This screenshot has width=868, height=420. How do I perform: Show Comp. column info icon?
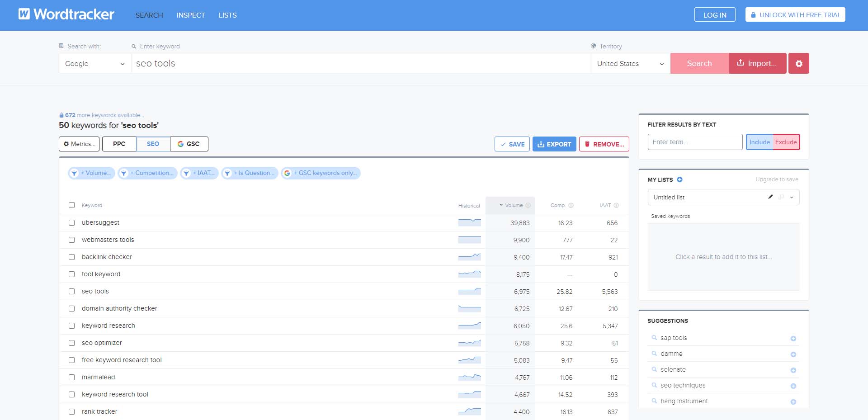(x=571, y=205)
